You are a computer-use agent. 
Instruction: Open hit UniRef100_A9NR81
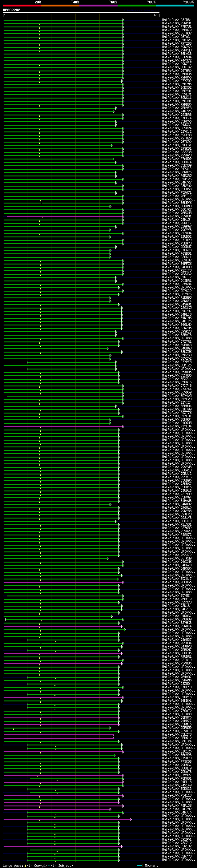point(177,24)
